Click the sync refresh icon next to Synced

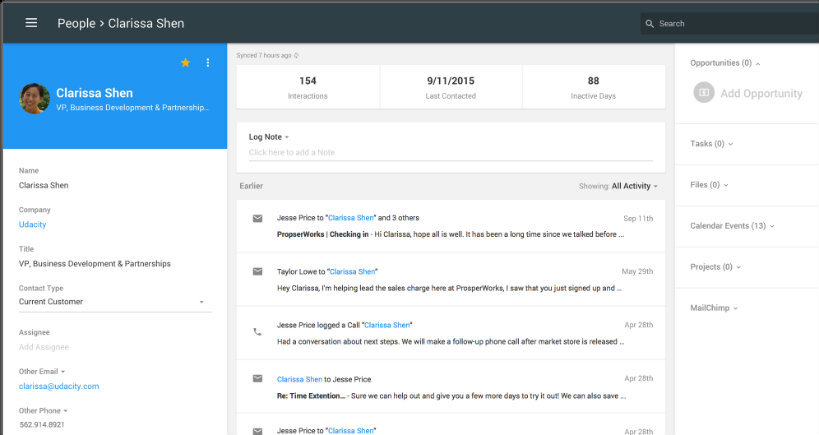tap(296, 56)
